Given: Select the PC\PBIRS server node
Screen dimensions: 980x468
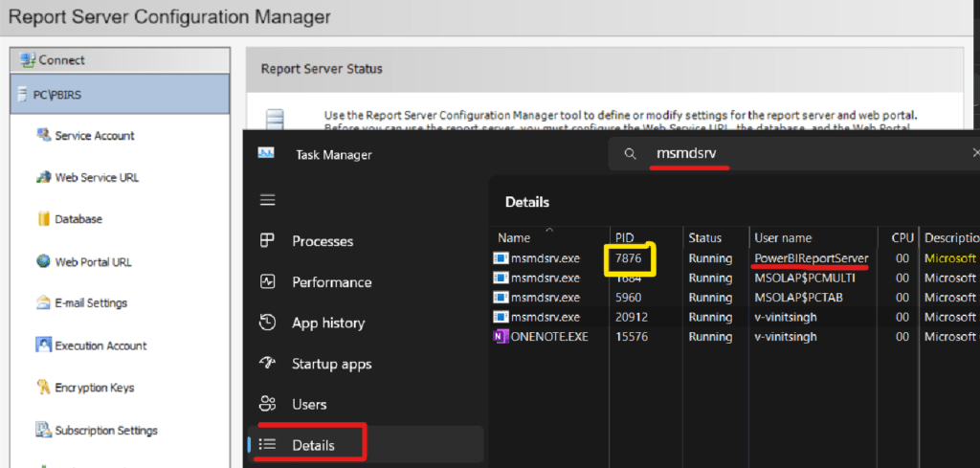Looking at the screenshot, I should tap(120, 95).
